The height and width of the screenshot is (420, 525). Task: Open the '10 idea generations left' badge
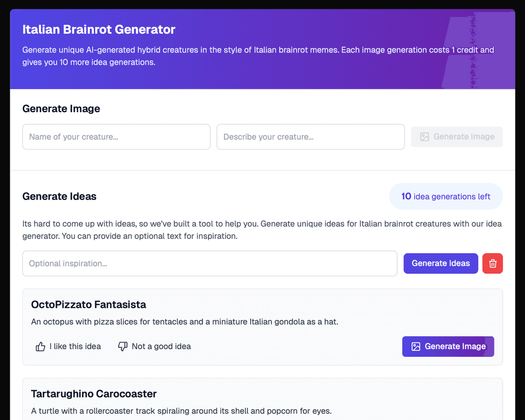click(x=446, y=196)
